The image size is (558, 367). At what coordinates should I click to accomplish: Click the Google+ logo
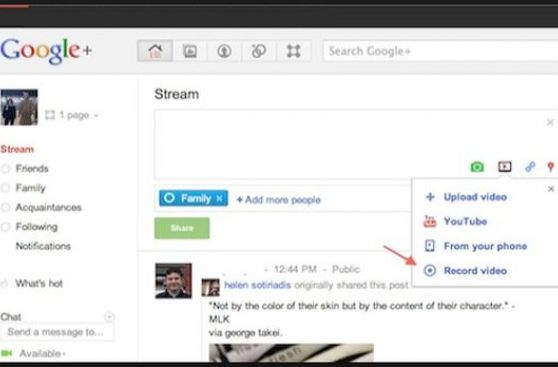coord(46,51)
